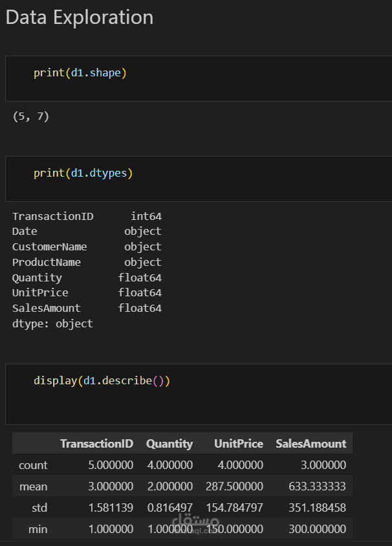
Task: Click the SalesAmount float64 line in dtypes output
Action: coord(87,309)
